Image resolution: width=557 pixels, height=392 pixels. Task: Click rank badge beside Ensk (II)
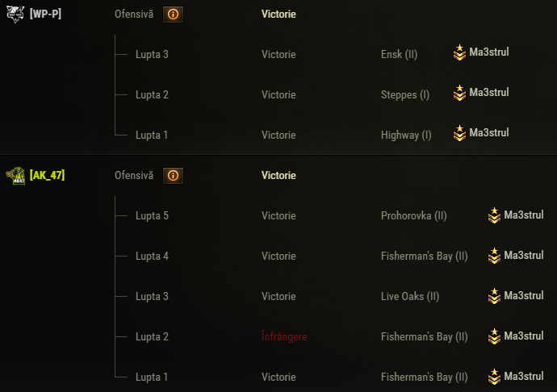(x=459, y=53)
